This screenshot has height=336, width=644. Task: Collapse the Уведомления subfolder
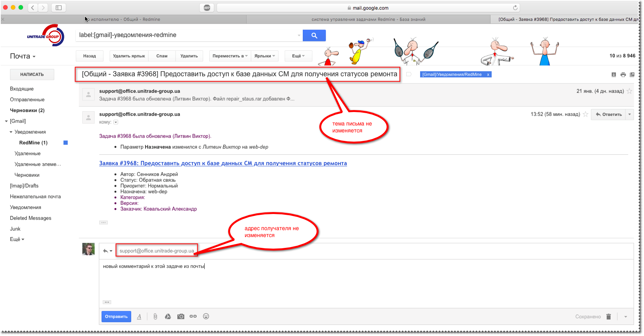pos(11,132)
